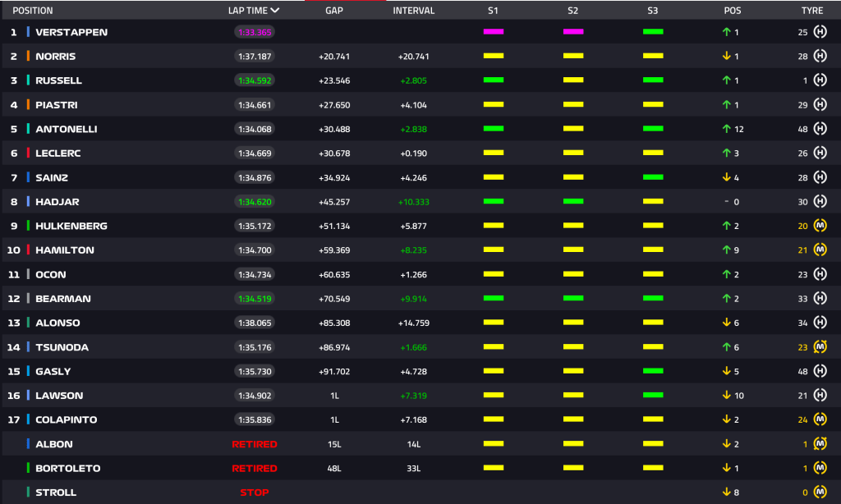Sort by the LAP TIME dropdown chevron
Screen dimensions: 841x504
(274, 10)
